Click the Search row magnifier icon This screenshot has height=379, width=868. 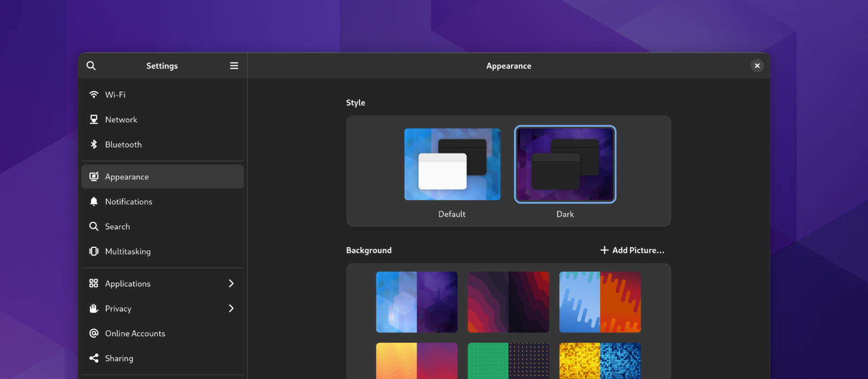94,226
